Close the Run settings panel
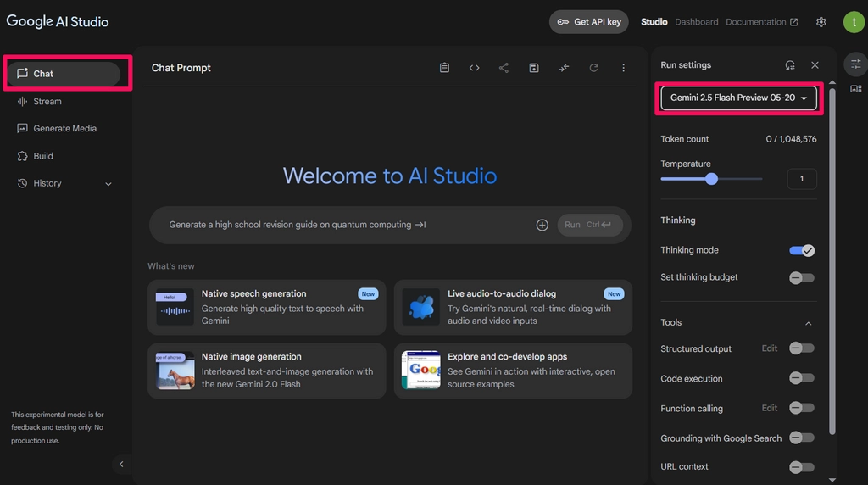This screenshot has height=485, width=868. [x=815, y=65]
